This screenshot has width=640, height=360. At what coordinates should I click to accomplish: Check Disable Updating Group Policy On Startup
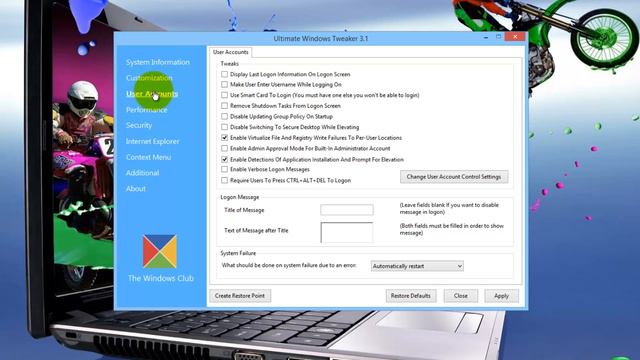click(224, 116)
